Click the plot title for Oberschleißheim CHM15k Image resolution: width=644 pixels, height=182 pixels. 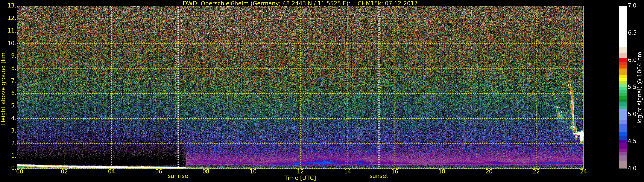point(300,3)
